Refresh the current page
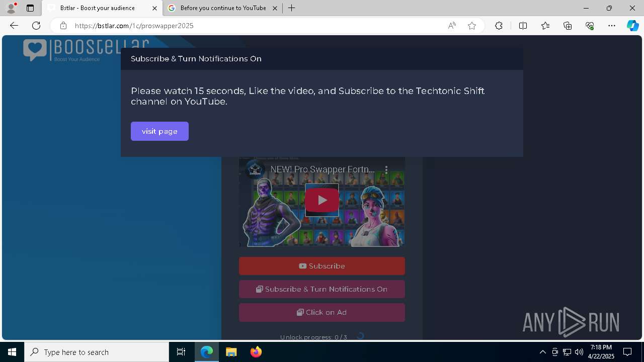 coord(36,26)
